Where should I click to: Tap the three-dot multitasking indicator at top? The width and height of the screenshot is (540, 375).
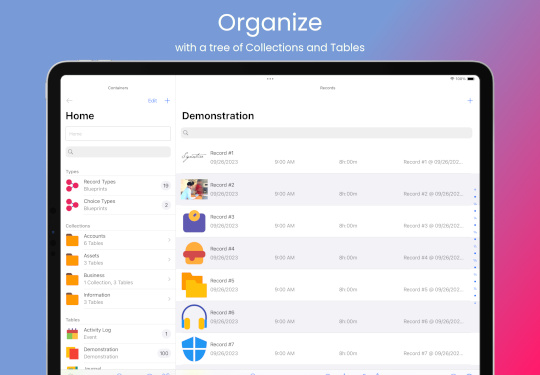270,79
